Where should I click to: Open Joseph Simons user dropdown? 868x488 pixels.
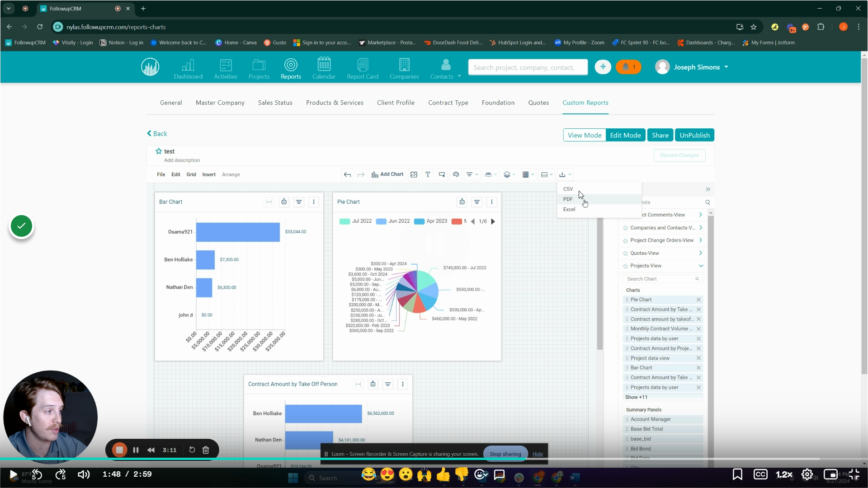(692, 67)
